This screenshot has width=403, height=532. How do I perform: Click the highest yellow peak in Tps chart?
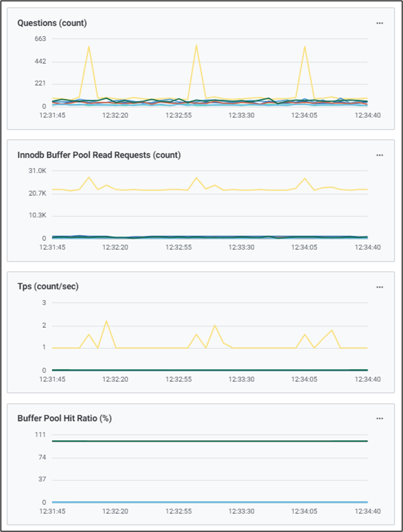coord(106,321)
